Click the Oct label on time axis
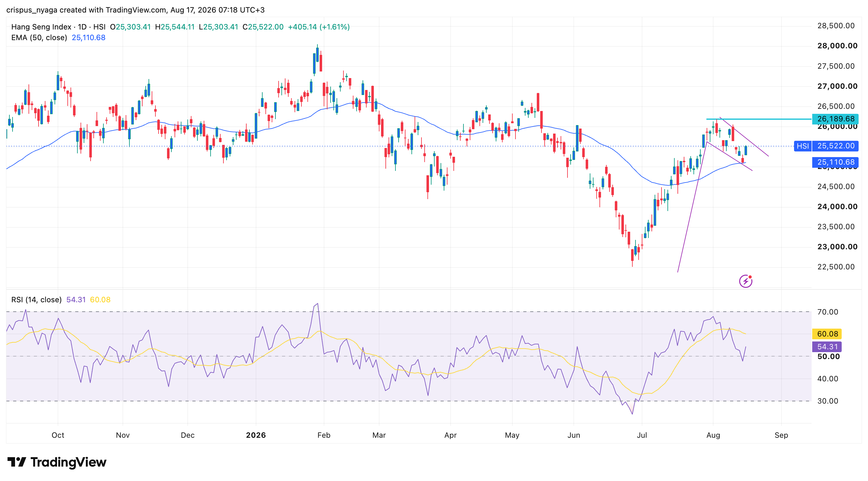This screenshot has height=481, width=868. [x=58, y=435]
